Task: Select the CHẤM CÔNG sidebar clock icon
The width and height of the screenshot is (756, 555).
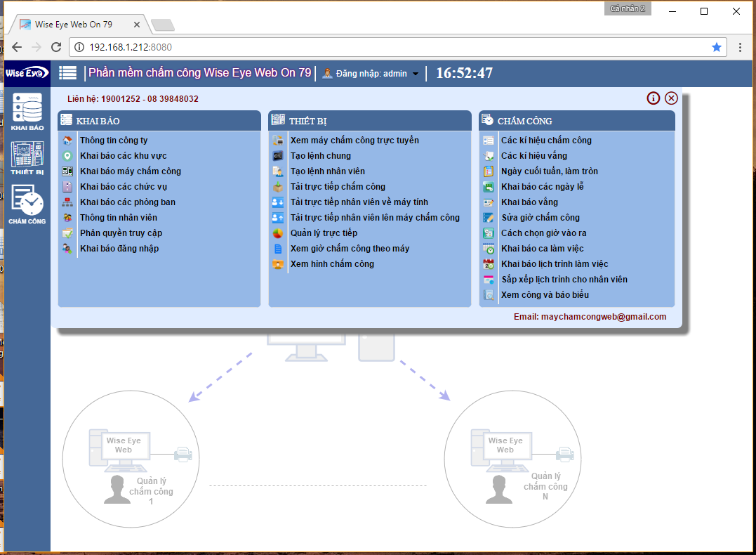Action: tap(27, 204)
